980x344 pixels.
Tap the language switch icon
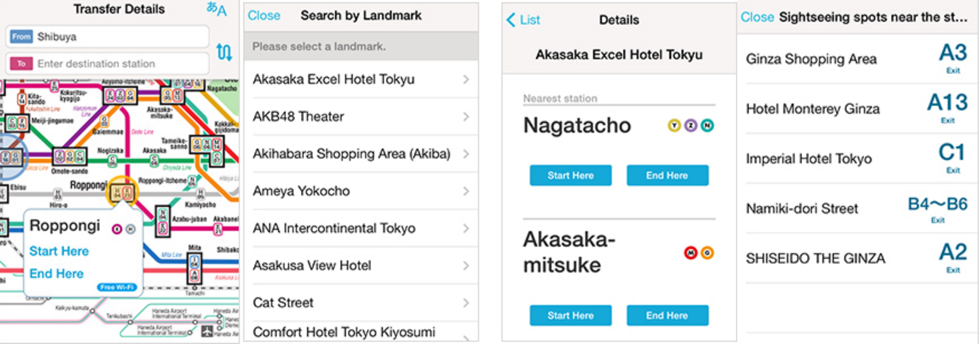[216, 8]
